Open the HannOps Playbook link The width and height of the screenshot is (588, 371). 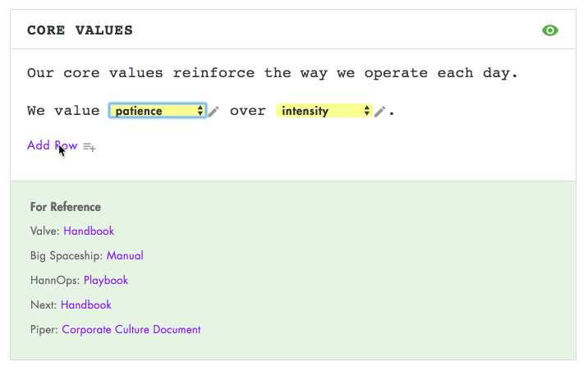(106, 281)
